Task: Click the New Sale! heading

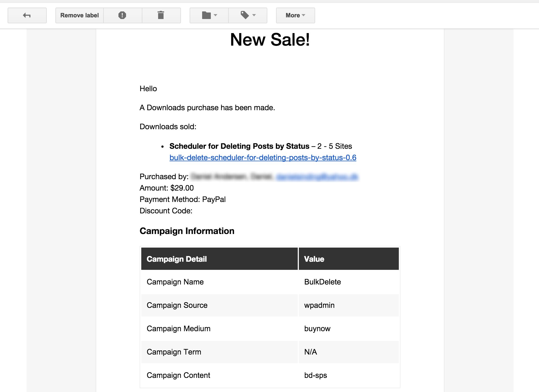Action: 270,40
